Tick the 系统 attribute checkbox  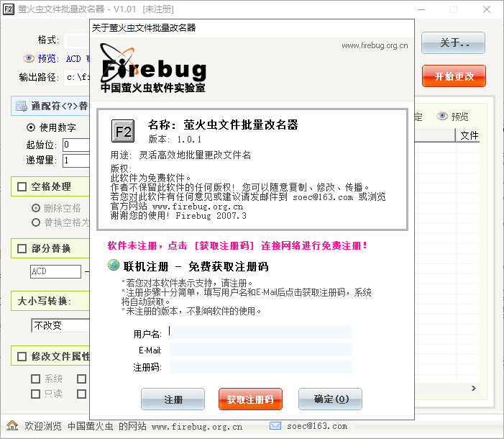coord(35,379)
